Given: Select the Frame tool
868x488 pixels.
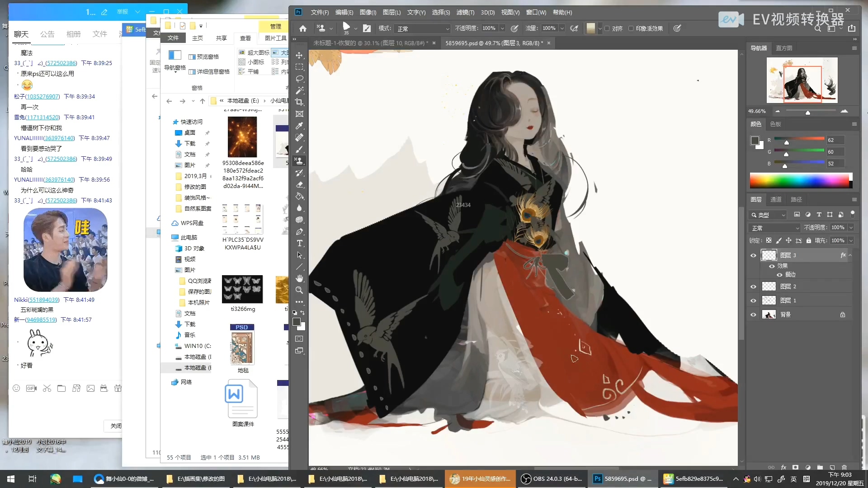Looking at the screenshot, I should pyautogui.click(x=299, y=114).
